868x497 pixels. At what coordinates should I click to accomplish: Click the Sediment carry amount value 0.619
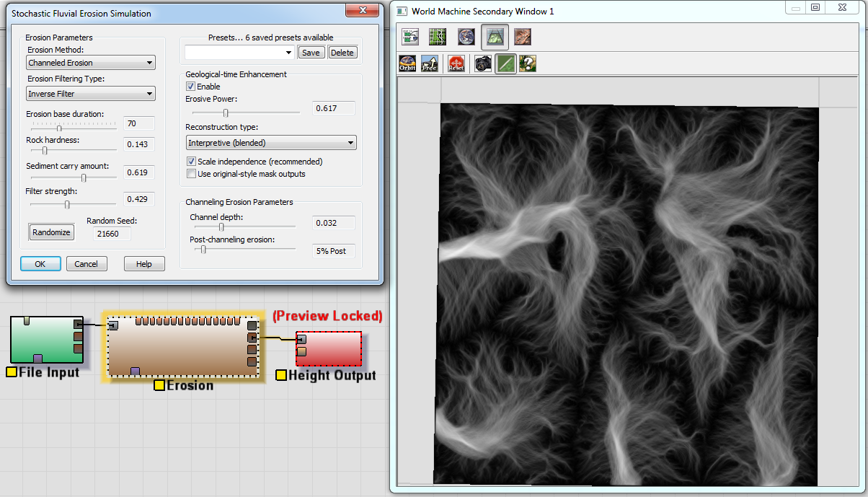[138, 172]
